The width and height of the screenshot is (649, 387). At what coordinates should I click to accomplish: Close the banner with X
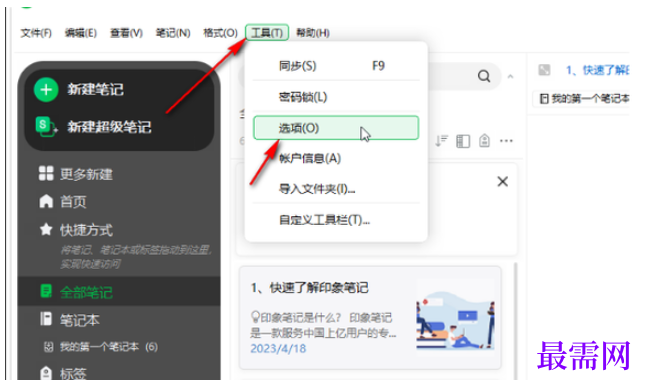tap(502, 181)
